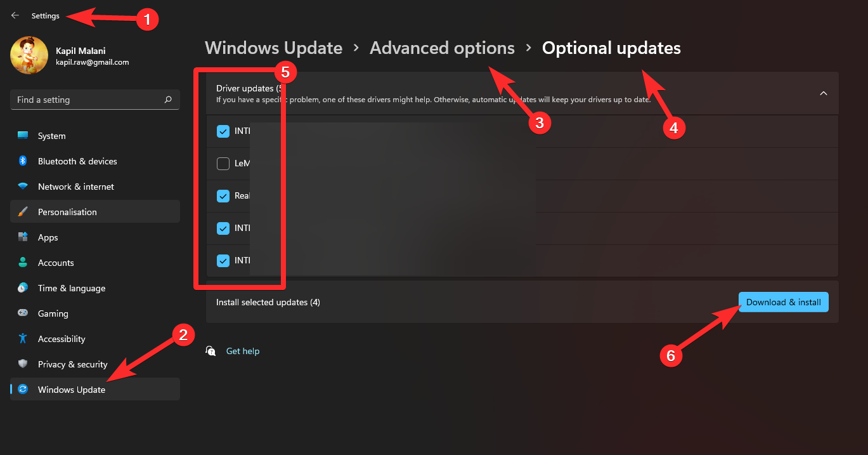
Task: Open Gaming settings
Action: point(95,313)
